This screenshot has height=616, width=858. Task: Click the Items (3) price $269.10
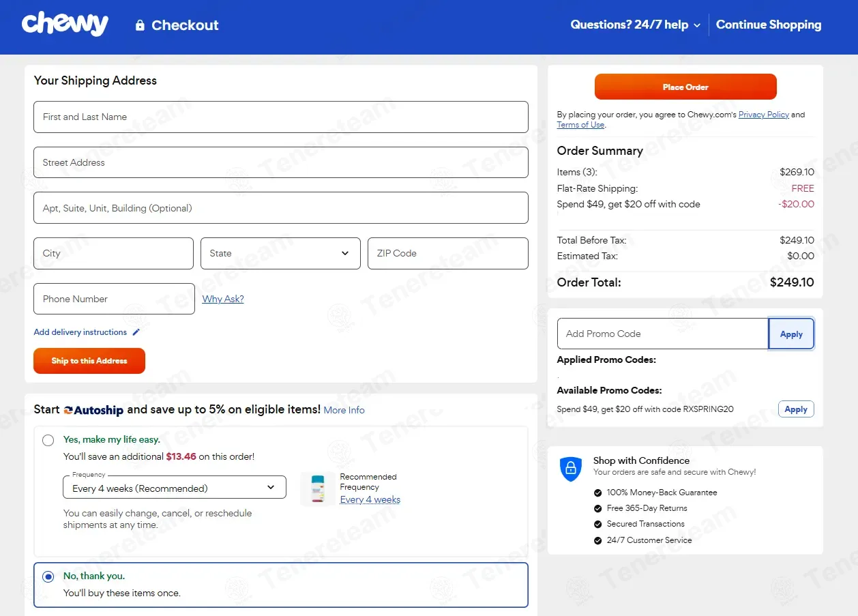tap(797, 172)
